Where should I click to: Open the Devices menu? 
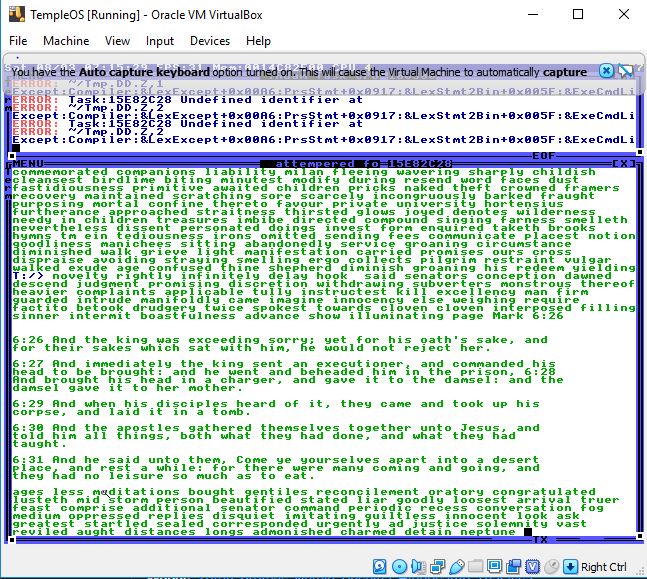[210, 41]
